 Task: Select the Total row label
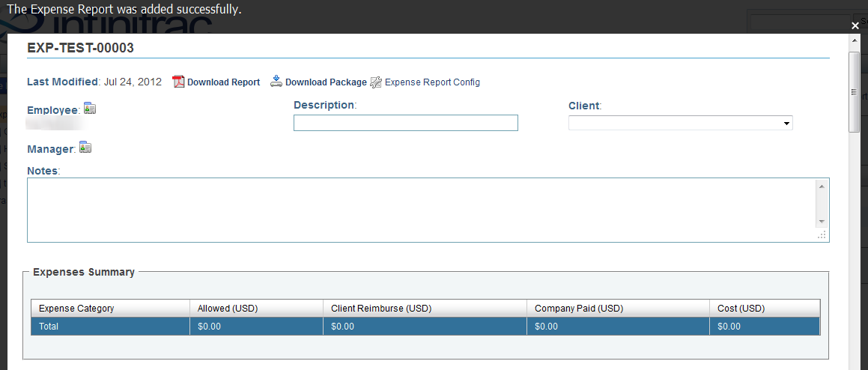[x=49, y=327]
